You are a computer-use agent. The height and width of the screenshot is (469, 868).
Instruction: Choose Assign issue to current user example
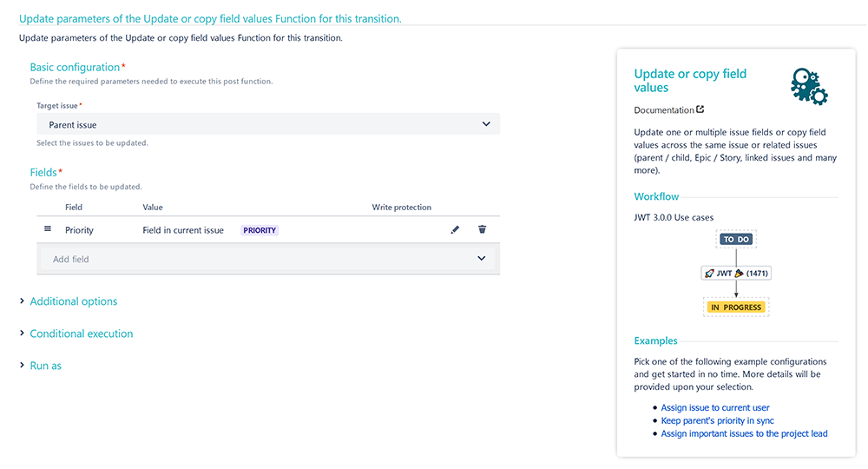click(715, 407)
